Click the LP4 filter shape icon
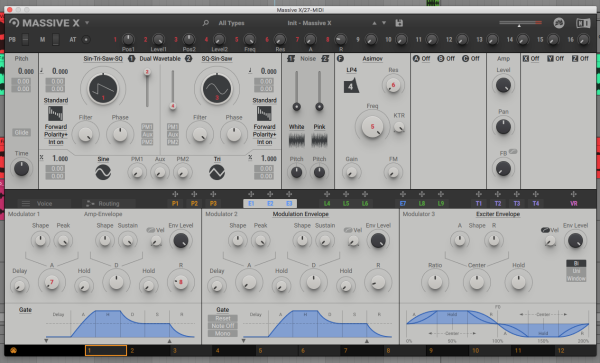The height and width of the screenshot is (363, 600). 351,86
